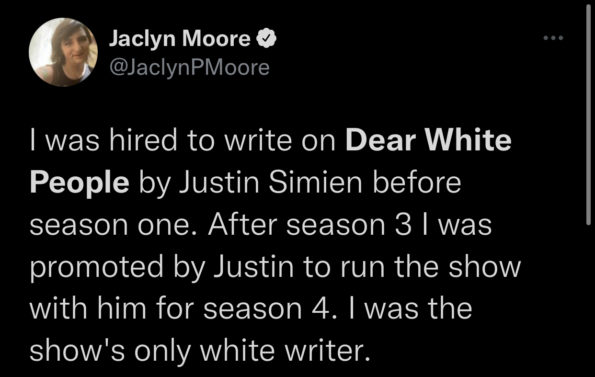Click the word show's on the last line

pyautogui.click(x=77, y=350)
